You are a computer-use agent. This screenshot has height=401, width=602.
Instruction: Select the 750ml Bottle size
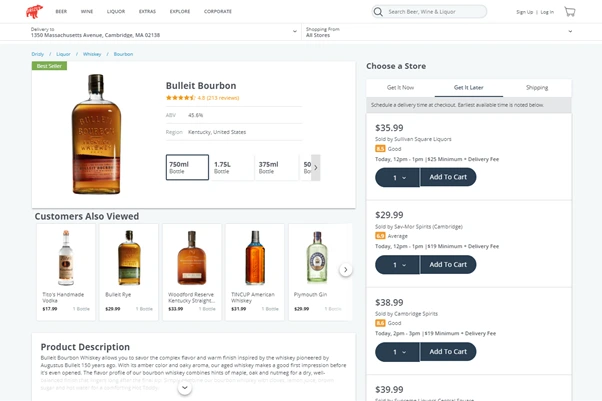187,167
